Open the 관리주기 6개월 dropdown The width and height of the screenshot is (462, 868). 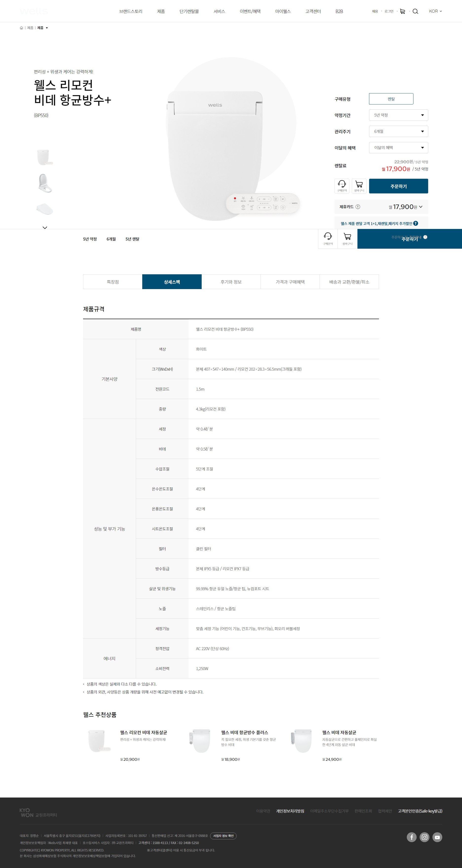(398, 131)
